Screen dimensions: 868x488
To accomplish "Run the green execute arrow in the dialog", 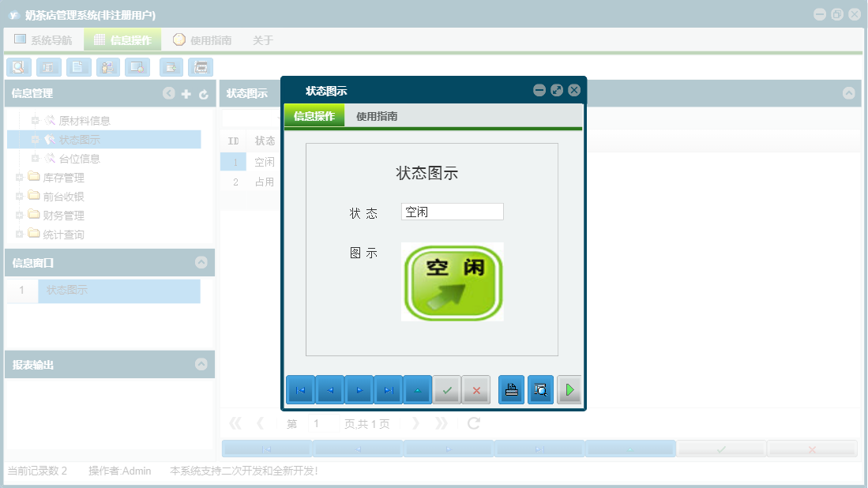I will tap(569, 389).
